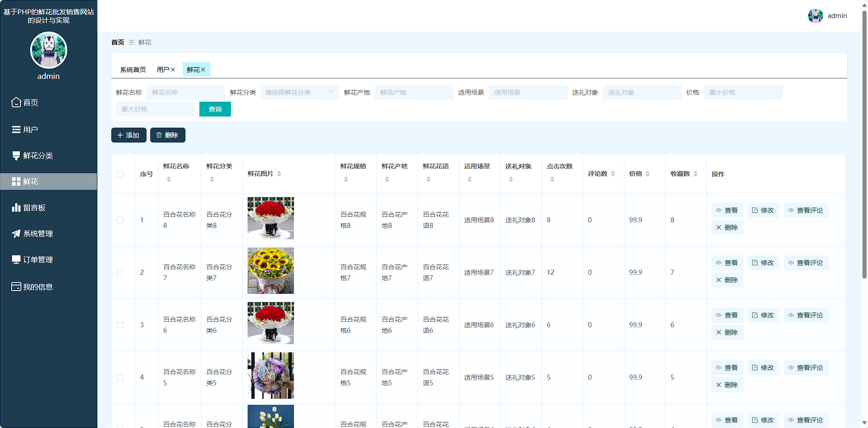Screen dimensions: 868x428
Task: Click the 最大价格 input field
Action: [x=155, y=109]
